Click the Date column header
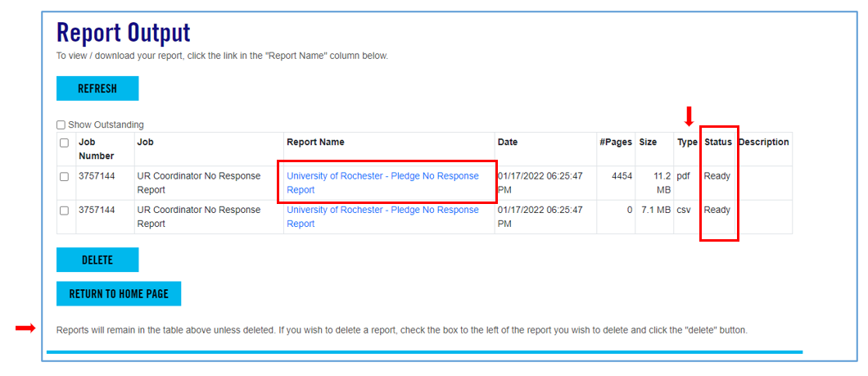Screen dimensions: 868x376 [508, 143]
